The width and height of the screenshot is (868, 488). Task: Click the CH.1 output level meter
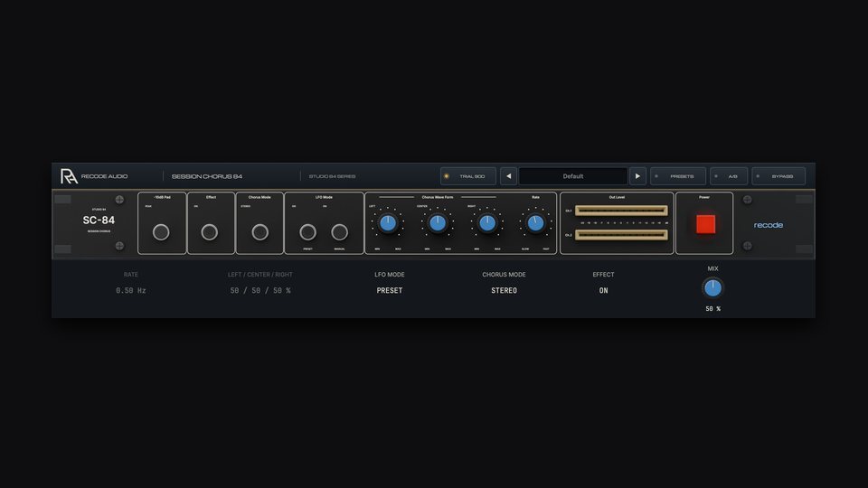point(621,211)
